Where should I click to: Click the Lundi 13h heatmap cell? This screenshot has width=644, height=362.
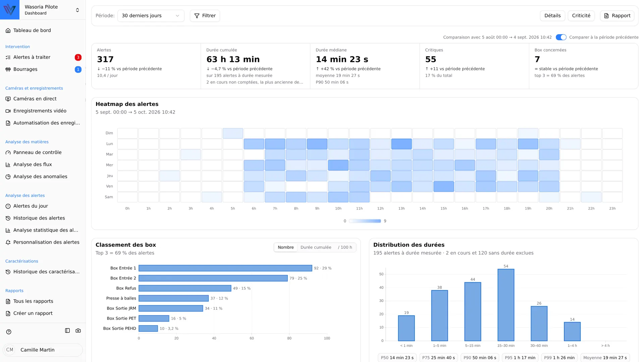click(x=401, y=144)
